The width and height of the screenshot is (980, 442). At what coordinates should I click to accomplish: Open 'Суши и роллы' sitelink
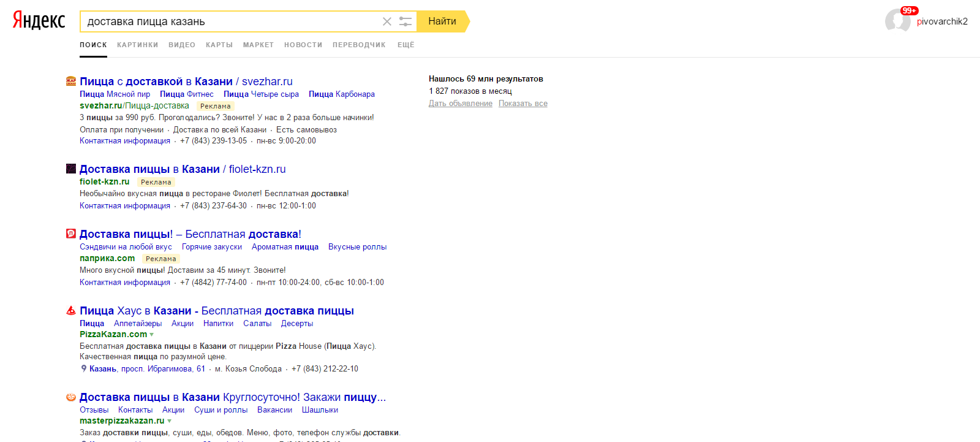click(x=221, y=410)
